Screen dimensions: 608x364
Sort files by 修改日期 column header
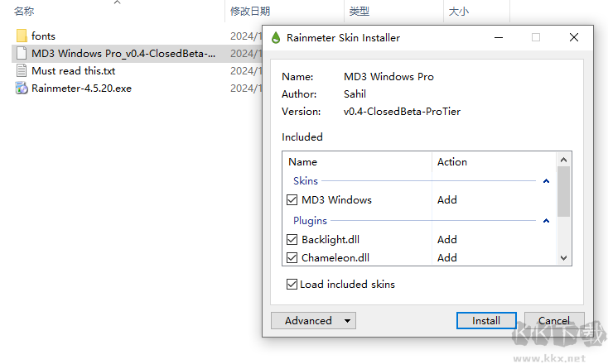250,12
